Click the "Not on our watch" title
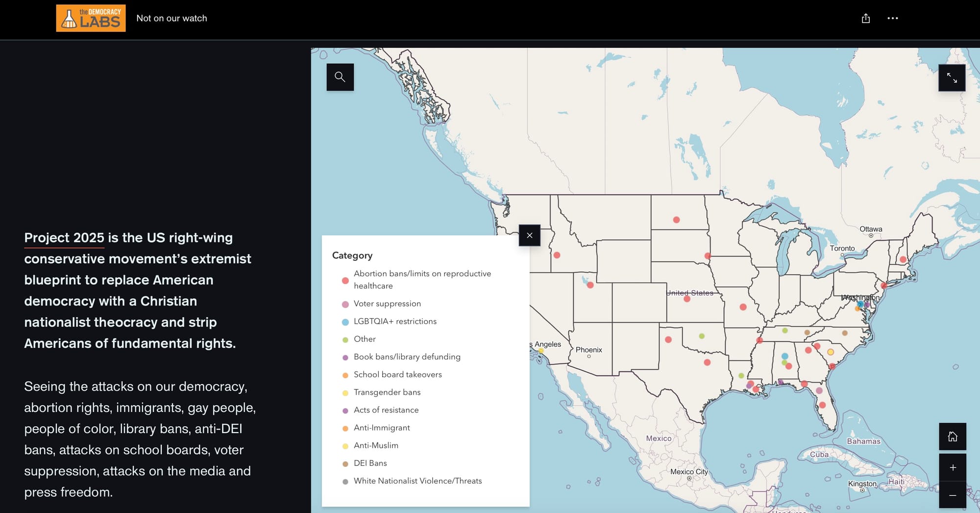This screenshot has height=513, width=980. tap(171, 18)
